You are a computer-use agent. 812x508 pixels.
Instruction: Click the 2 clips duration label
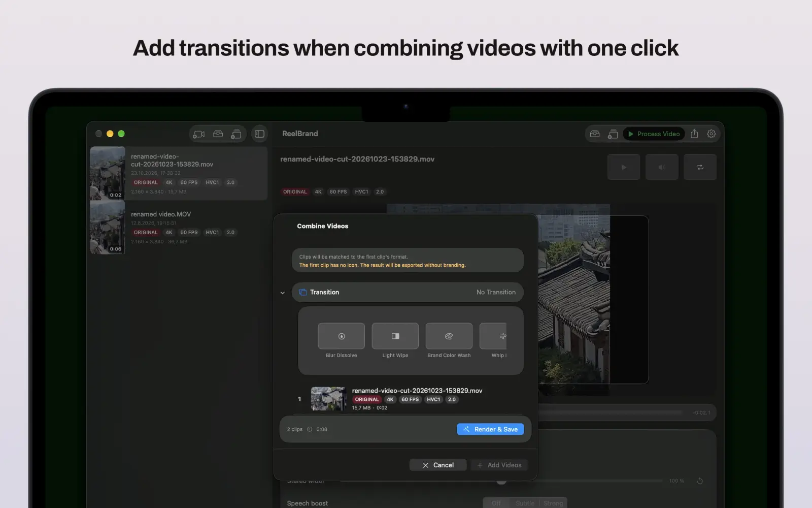click(x=307, y=429)
